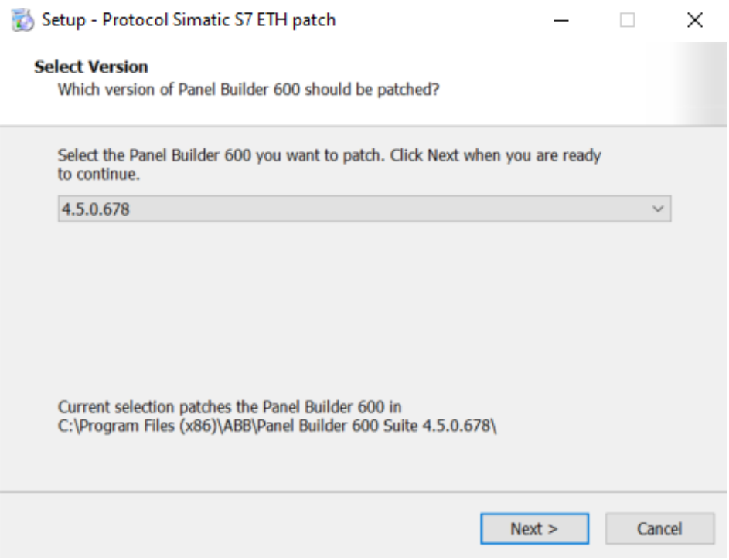Click the "Which version of Panel Builder 600" subtitle

pyautogui.click(x=249, y=89)
